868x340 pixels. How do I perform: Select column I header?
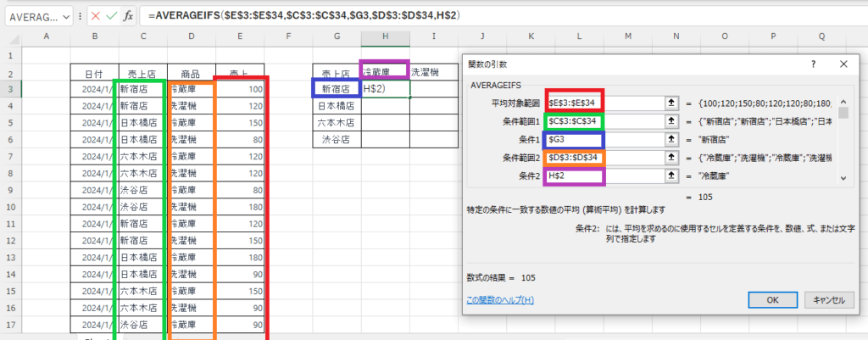[x=434, y=36]
